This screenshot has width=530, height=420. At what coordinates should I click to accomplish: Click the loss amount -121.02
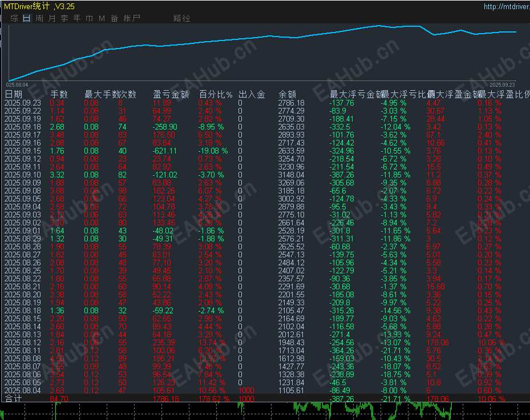click(165, 175)
